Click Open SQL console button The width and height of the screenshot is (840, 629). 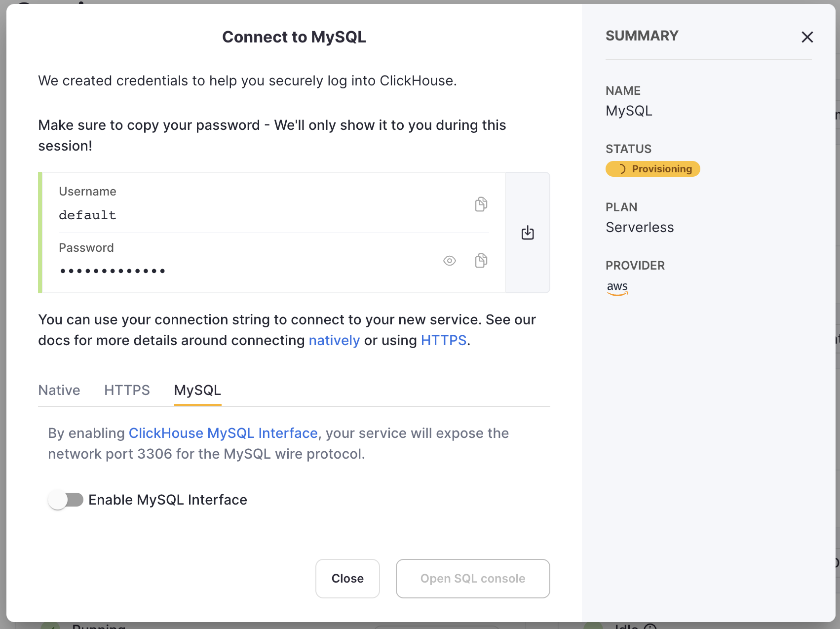click(472, 578)
